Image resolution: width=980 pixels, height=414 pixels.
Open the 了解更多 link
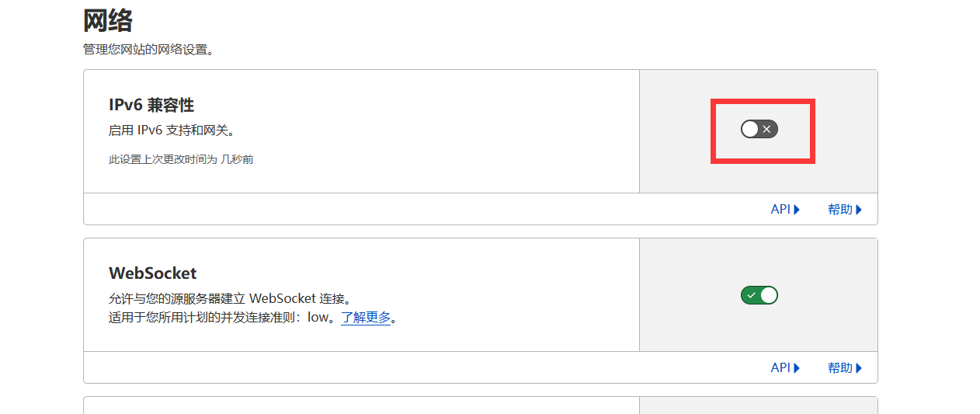click(x=366, y=318)
